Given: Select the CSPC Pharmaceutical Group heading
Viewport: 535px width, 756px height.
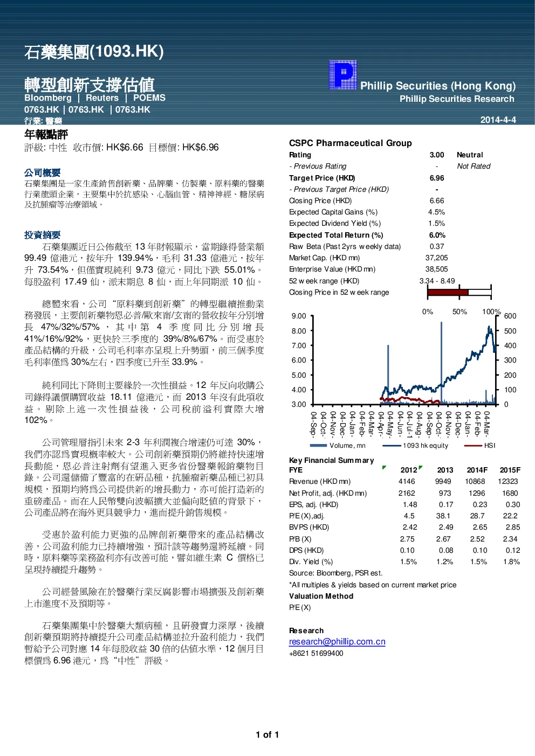Looking at the screenshot, I should tap(351, 143).
